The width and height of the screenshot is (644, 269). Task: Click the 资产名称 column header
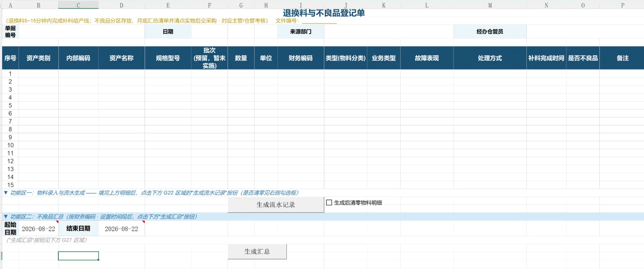point(121,58)
